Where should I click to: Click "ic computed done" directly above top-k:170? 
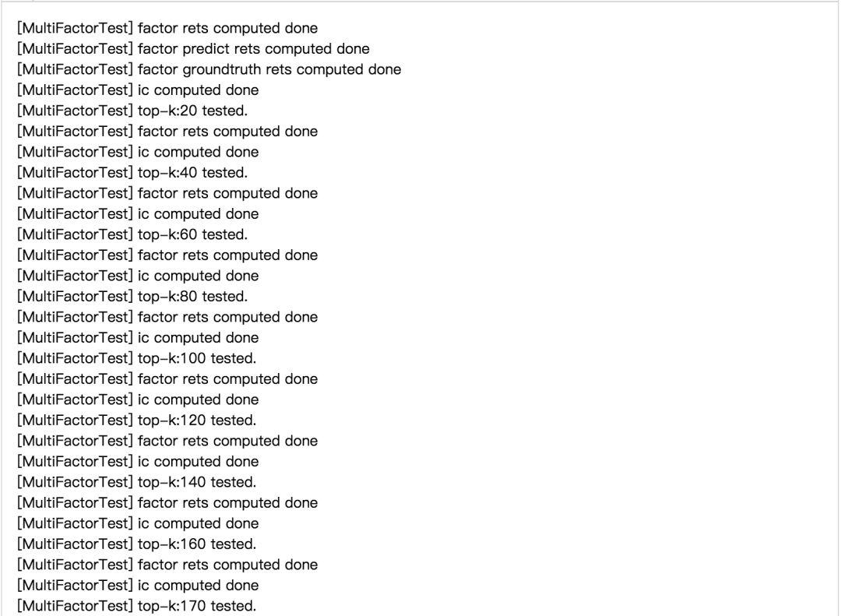tap(138, 585)
